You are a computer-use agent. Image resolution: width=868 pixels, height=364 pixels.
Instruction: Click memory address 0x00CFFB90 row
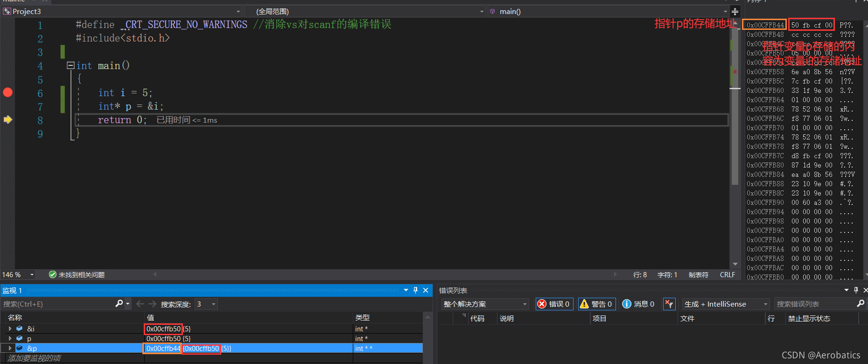(x=800, y=203)
